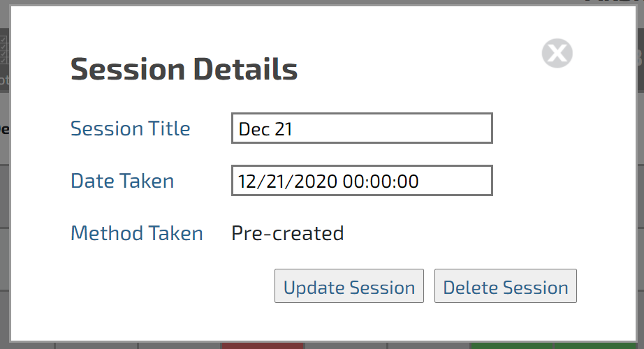The image size is (644, 349).
Task: Close the Session Details dialog
Action: pyautogui.click(x=557, y=53)
